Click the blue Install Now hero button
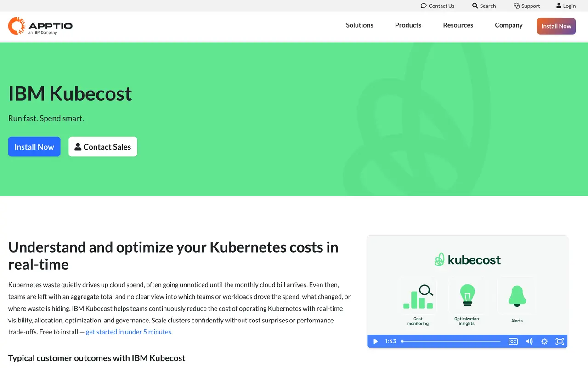 tap(34, 147)
